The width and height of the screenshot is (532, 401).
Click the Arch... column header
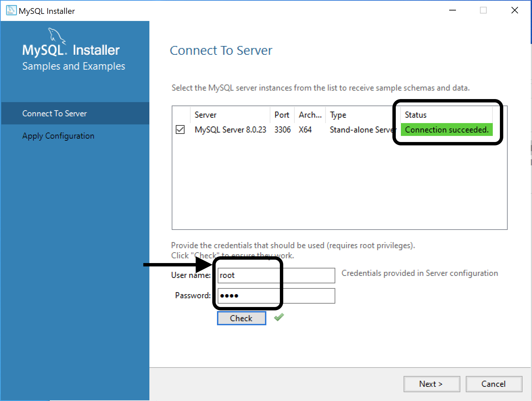point(310,115)
